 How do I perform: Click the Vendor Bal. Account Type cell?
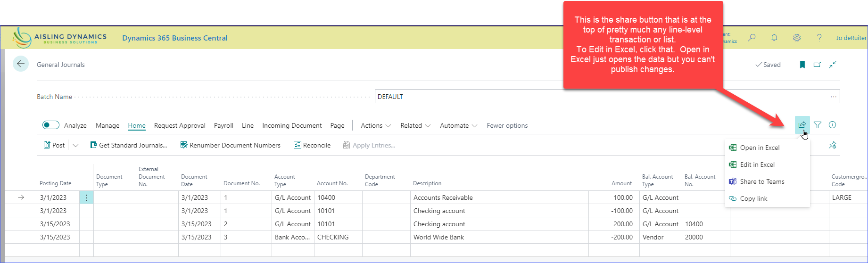[661, 237]
